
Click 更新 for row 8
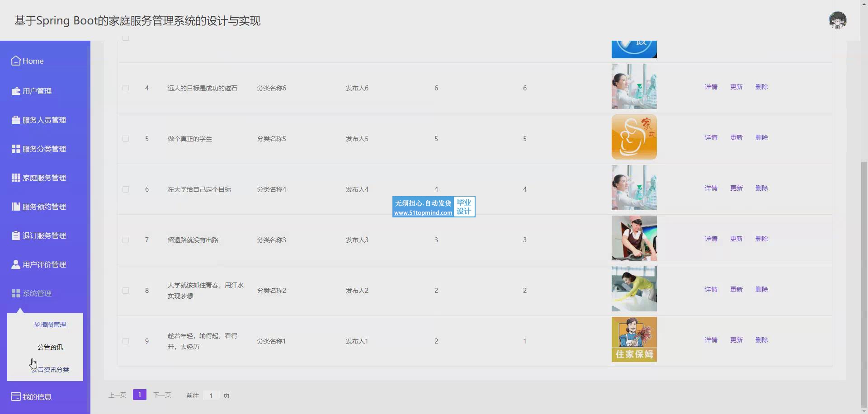coord(736,289)
